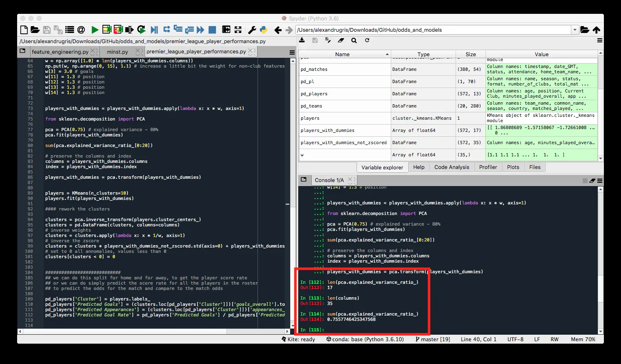The width and height of the screenshot is (621, 364).
Task: Sort variables by the Size column header
Action: (x=471, y=54)
